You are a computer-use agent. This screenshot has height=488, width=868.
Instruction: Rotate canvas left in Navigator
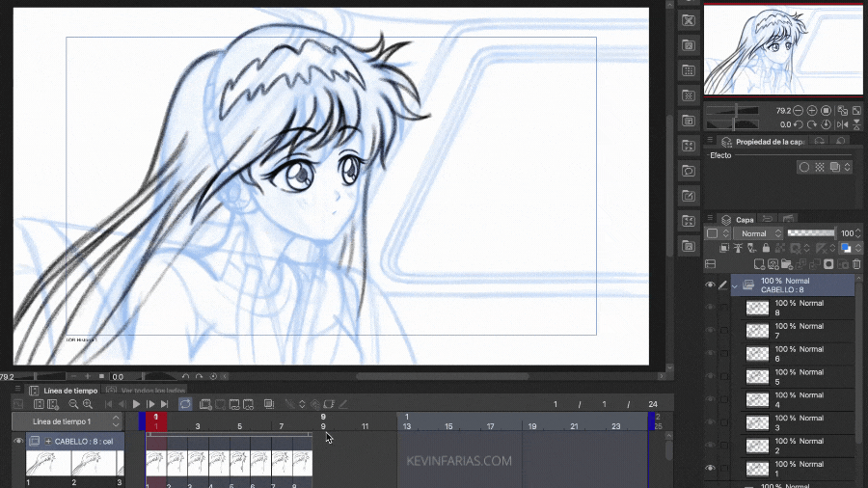pos(798,124)
